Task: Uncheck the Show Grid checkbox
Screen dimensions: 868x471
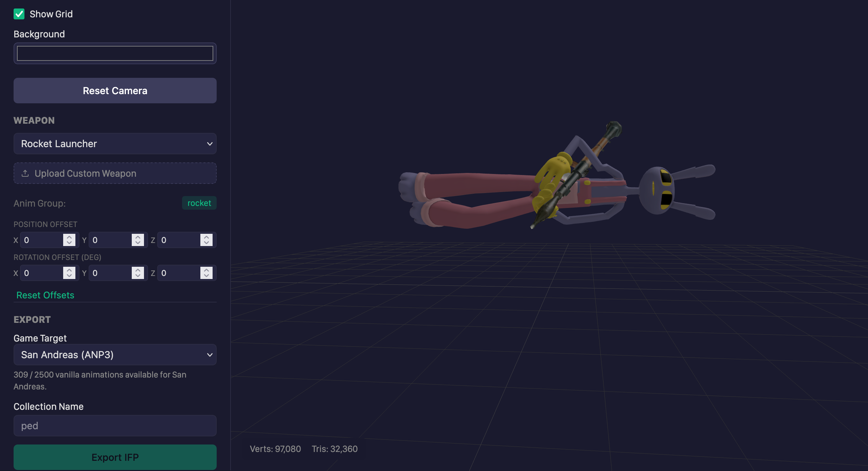Action: pyautogui.click(x=19, y=14)
